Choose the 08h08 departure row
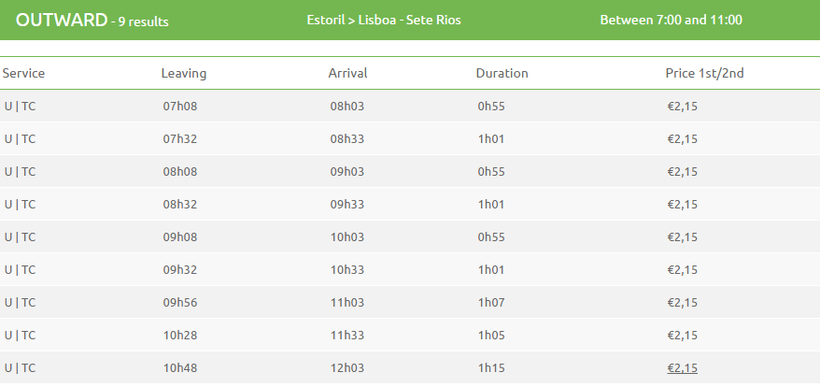820x387 pixels. 410,172
